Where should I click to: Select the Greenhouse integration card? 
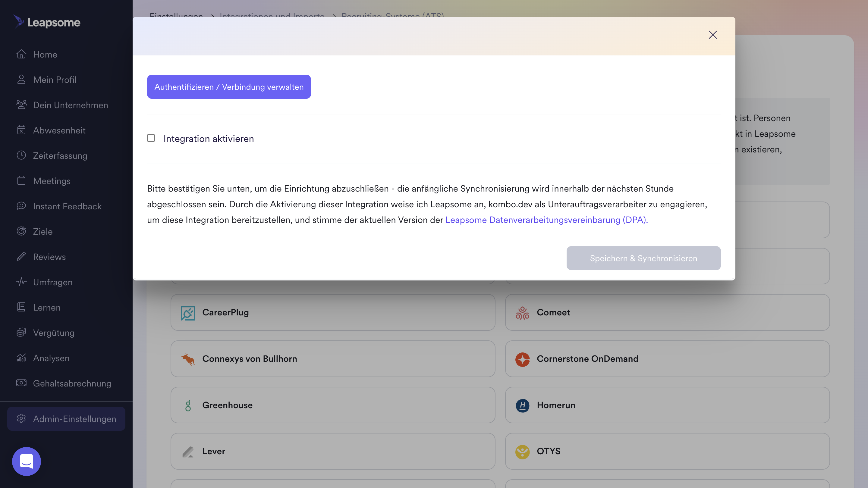(x=332, y=405)
